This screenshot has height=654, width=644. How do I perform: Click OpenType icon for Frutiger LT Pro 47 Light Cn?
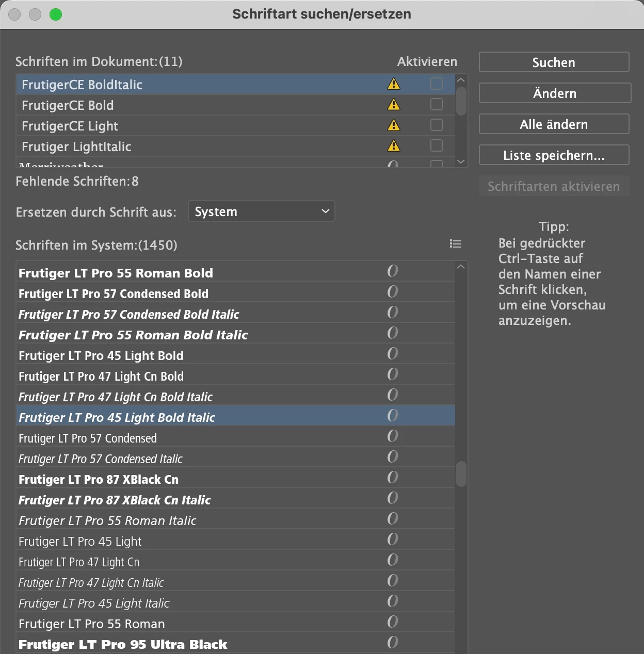[393, 560]
